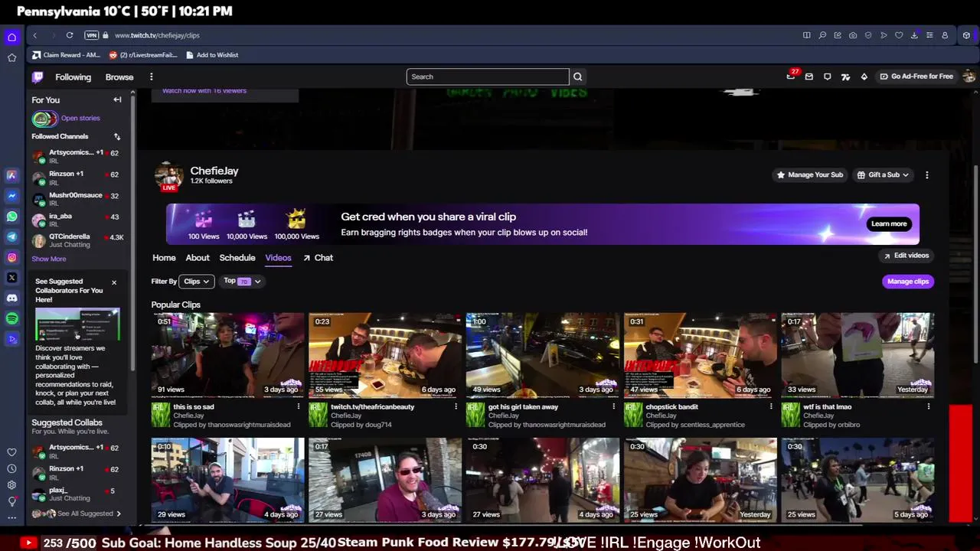Click the Get Bits diamond icon
The width and height of the screenshot is (980, 551).
(864, 77)
